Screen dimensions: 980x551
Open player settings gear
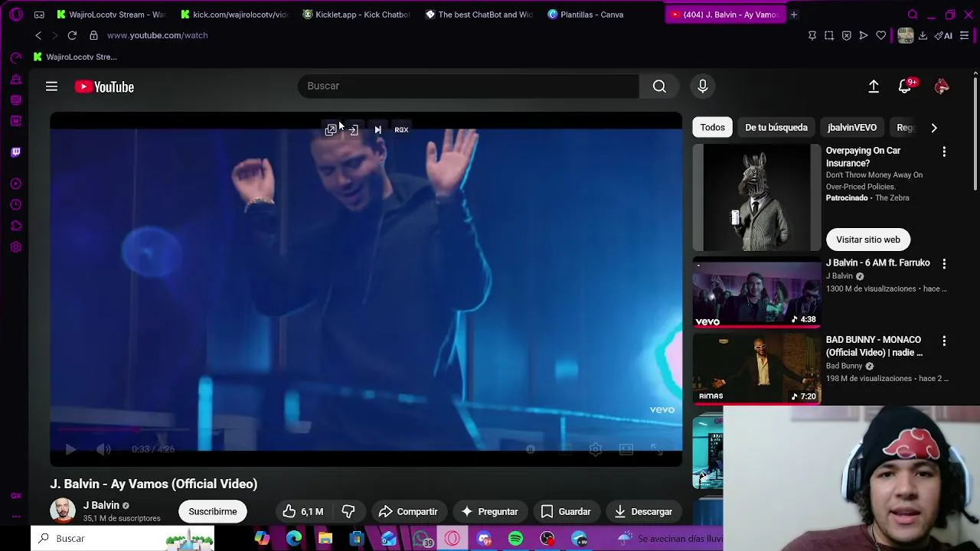point(596,450)
